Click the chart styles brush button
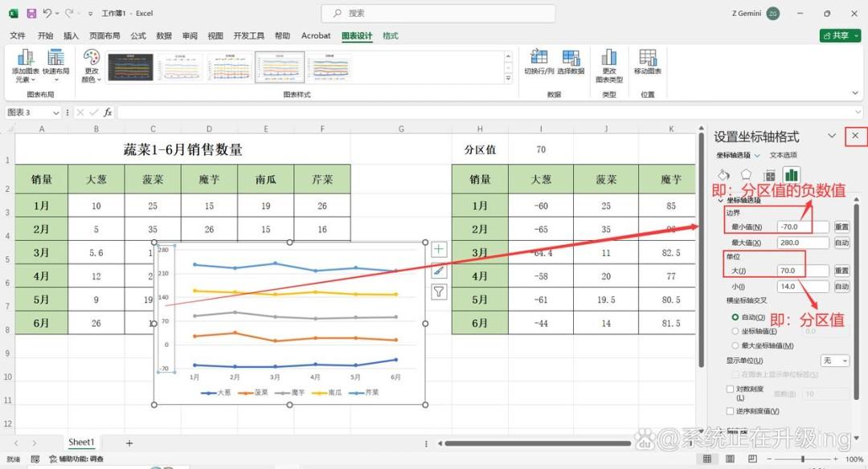This screenshot has width=868, height=469. [x=439, y=271]
